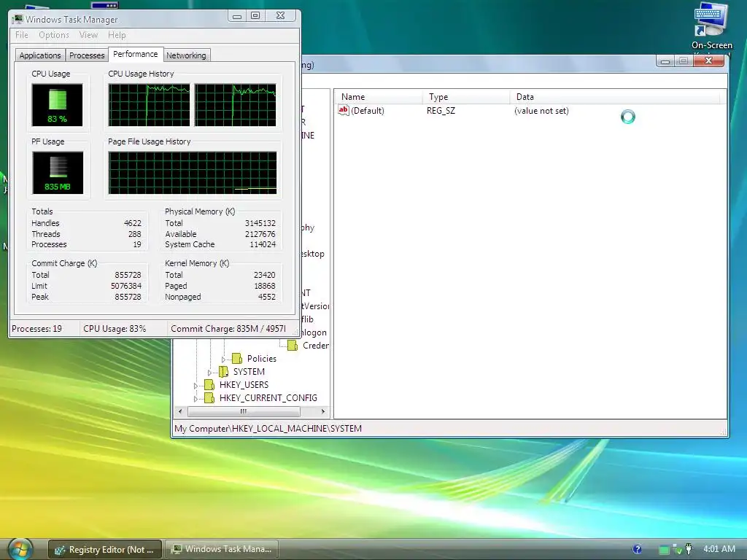Click the Physical Memory Total value 3145132
This screenshot has width=747, height=560.
(260, 223)
